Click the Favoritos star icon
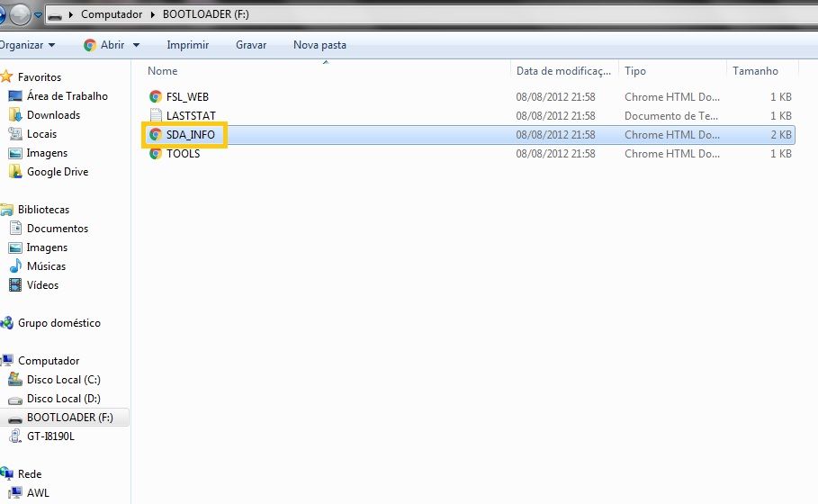The width and height of the screenshot is (818, 504). (x=6, y=76)
